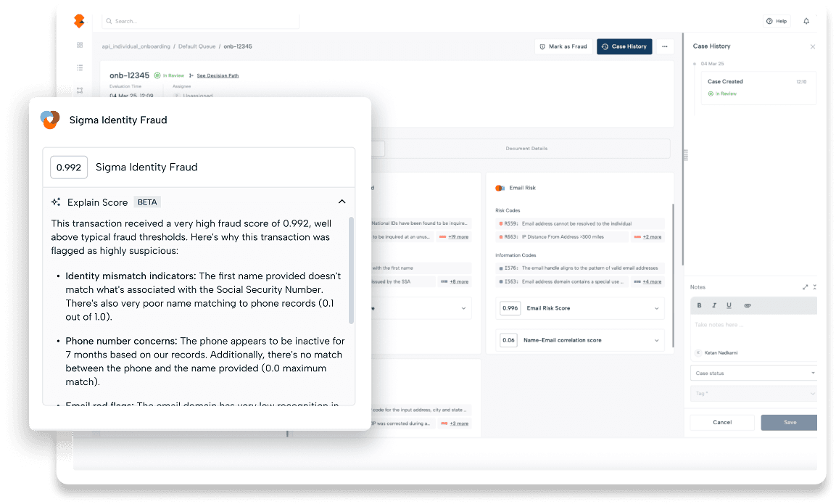This screenshot has height=504, width=836.
Task: Toggle italic formatting in Notes
Action: coord(714,305)
